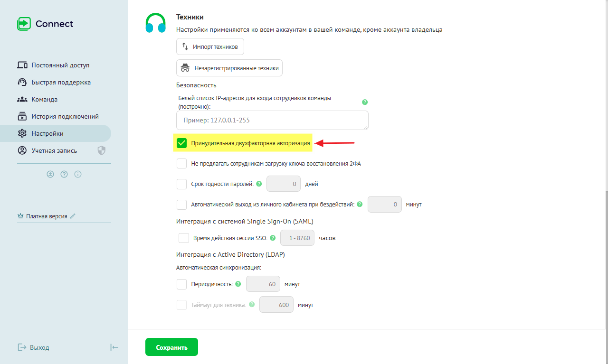Open the Команда section
Image resolution: width=608 pixels, height=364 pixels.
click(x=45, y=99)
